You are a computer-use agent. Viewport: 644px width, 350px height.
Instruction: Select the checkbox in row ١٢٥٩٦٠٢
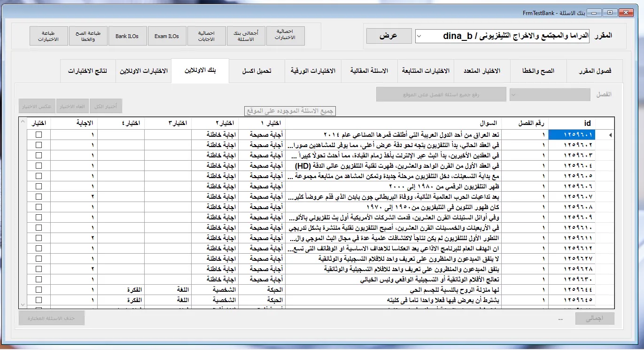(39, 145)
